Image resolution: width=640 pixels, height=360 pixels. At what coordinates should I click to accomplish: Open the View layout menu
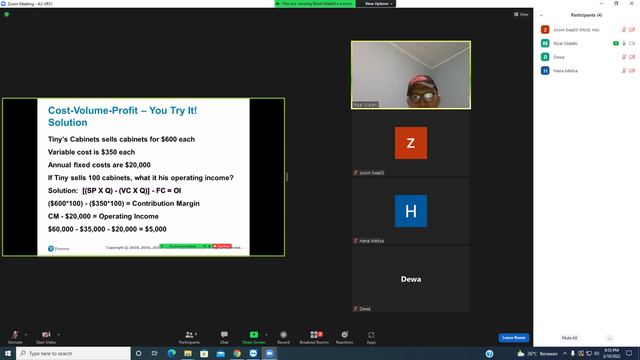pyautogui.click(x=521, y=14)
